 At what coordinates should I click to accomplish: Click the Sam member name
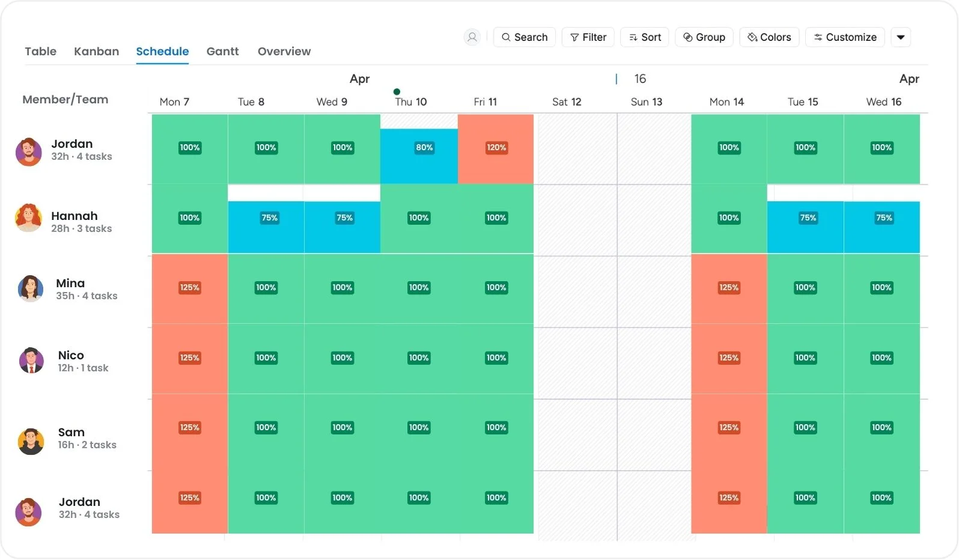[72, 432]
